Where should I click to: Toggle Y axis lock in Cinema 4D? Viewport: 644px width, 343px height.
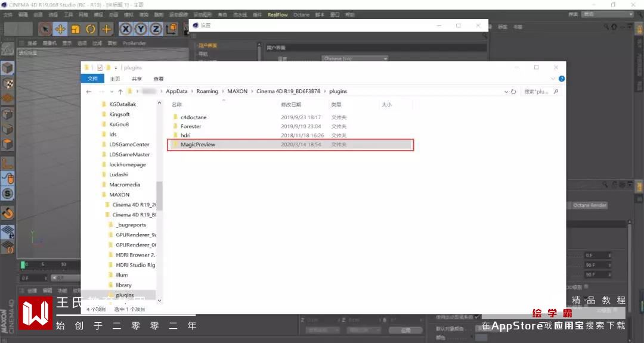click(x=141, y=29)
